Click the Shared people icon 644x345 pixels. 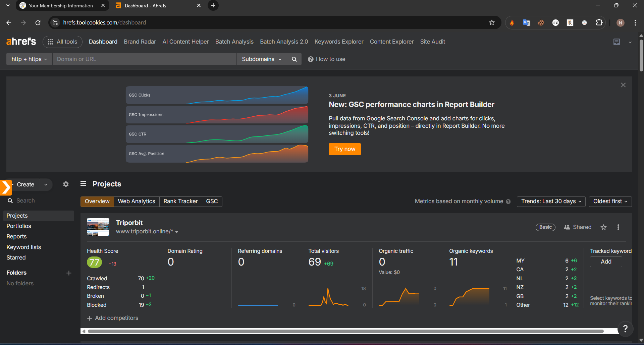pos(567,227)
